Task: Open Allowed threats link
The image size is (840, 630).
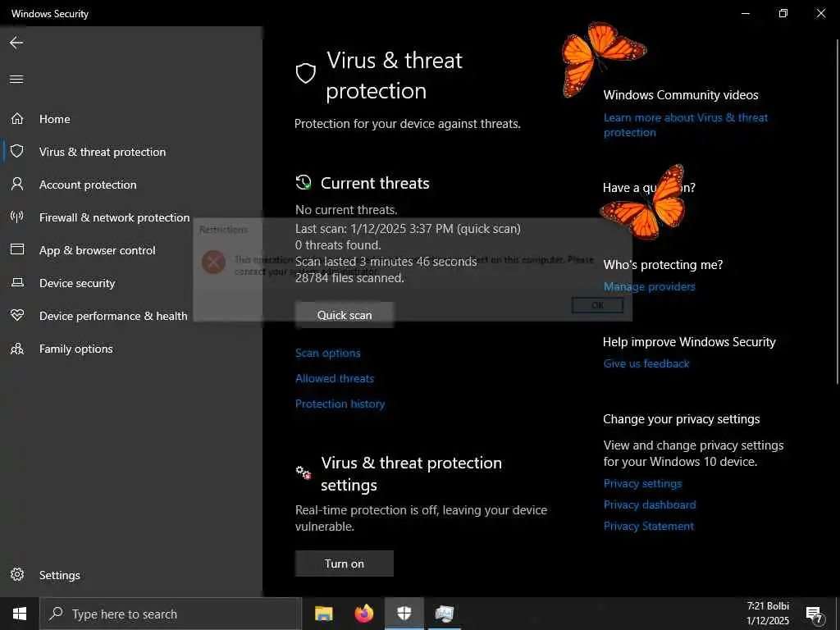Action: click(x=335, y=378)
